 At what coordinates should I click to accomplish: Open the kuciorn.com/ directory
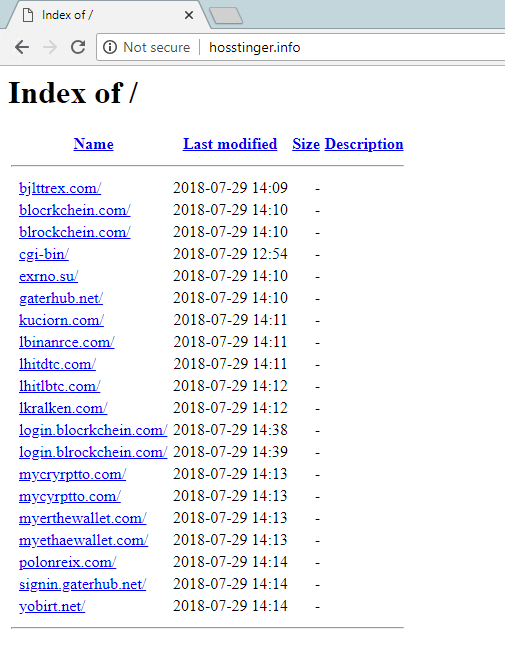[x=61, y=320]
